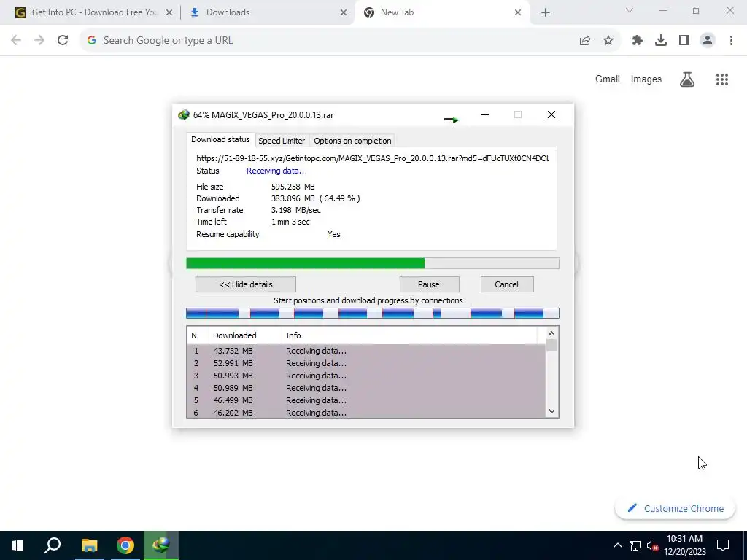Close the Get Into PC tab
The image size is (747, 560).
[169, 13]
